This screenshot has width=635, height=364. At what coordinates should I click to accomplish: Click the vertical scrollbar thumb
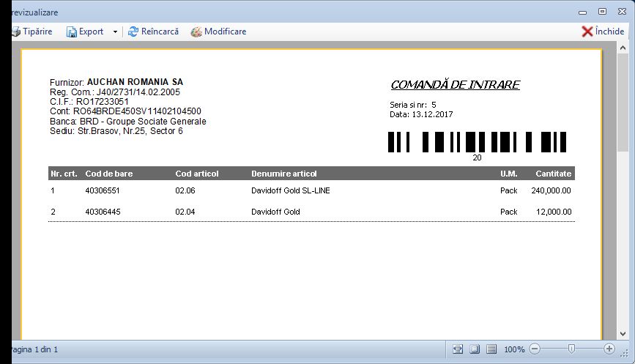(x=623, y=103)
